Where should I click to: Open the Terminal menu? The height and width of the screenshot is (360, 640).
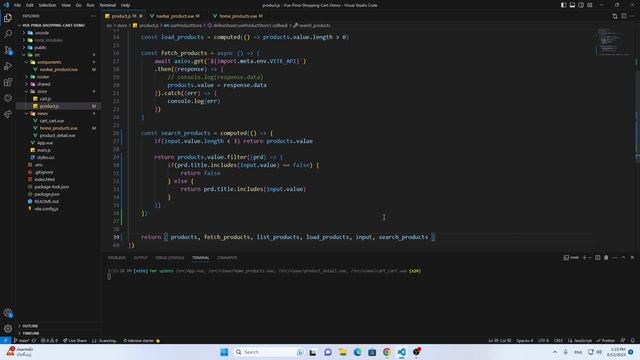click(x=107, y=5)
